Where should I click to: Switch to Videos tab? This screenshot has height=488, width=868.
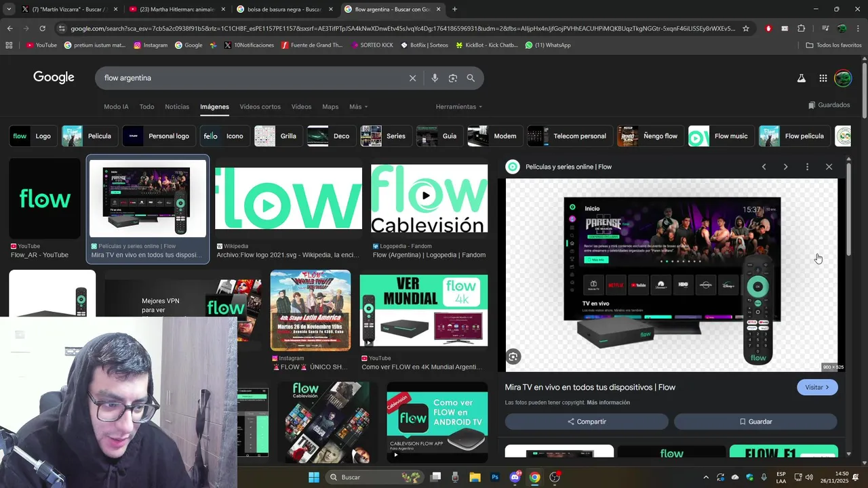(301, 107)
